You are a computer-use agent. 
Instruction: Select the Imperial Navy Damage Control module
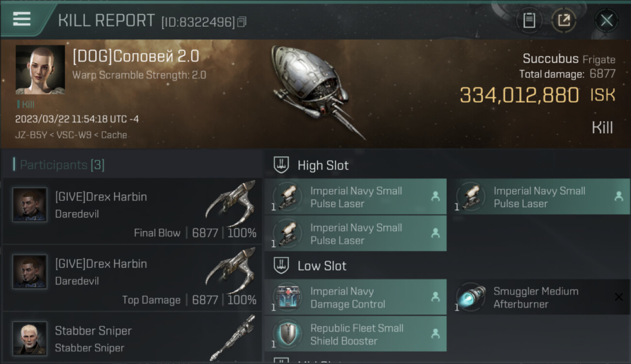pyautogui.click(x=355, y=298)
